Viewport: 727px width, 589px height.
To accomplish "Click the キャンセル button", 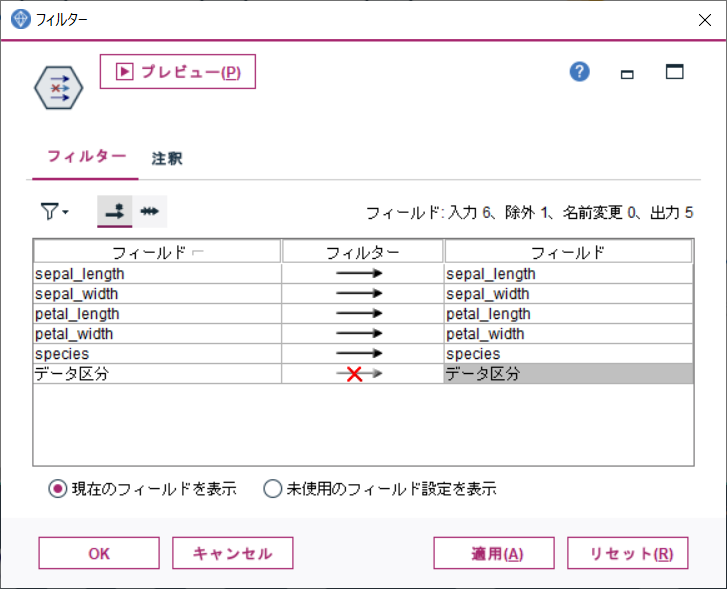I will click(x=233, y=553).
